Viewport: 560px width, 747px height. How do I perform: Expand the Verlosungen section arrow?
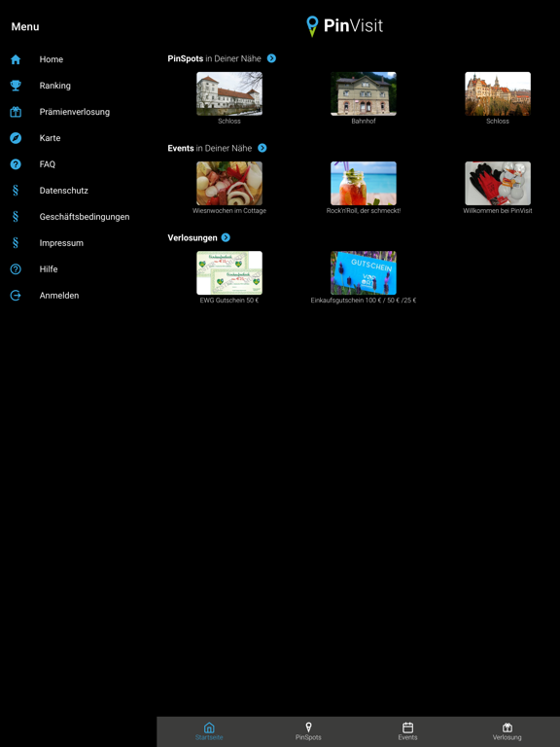coord(226,237)
